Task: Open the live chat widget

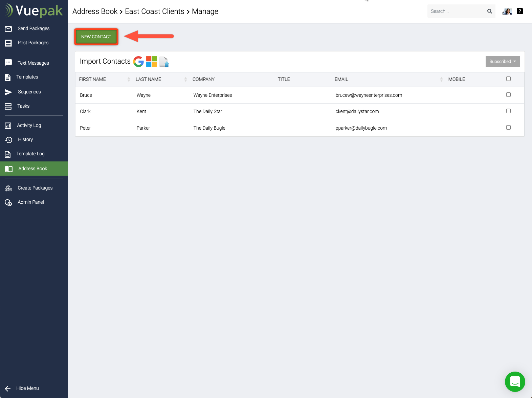Action: click(x=515, y=382)
